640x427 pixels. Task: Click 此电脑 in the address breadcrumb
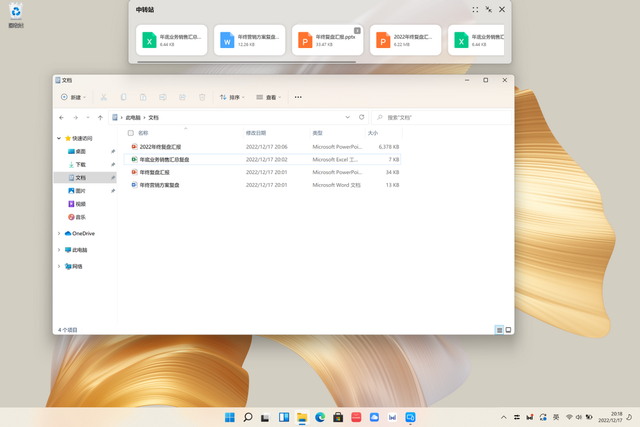[x=133, y=118]
